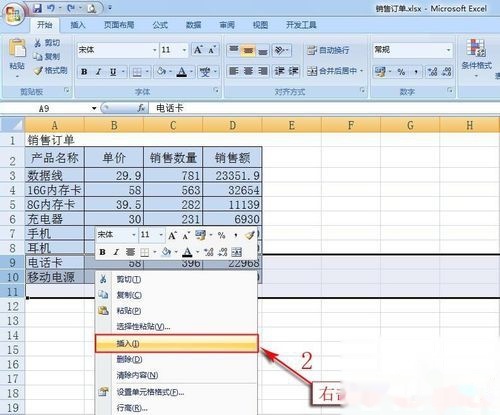This screenshot has width=500, height=415.
Task: Open the Name Box dropdown arrow
Action: coord(94,108)
